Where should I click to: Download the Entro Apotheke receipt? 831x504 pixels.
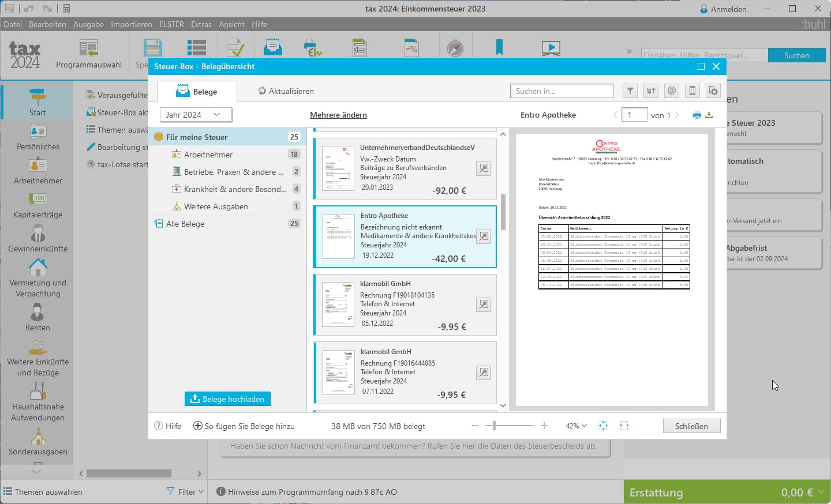[709, 115]
